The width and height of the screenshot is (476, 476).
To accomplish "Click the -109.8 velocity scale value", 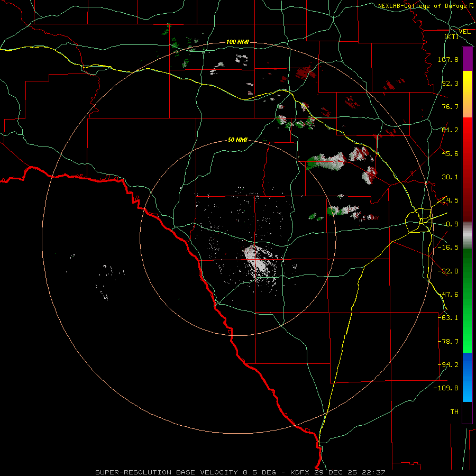I will click(446, 388).
